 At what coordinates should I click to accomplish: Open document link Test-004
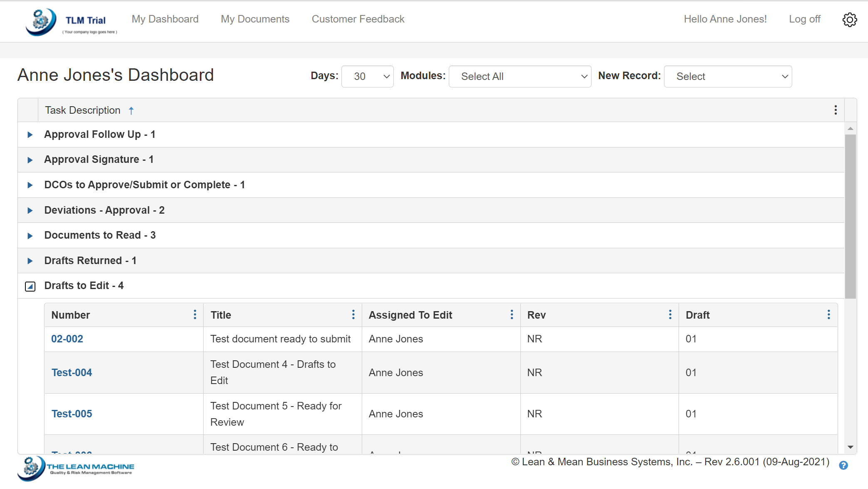click(x=72, y=372)
